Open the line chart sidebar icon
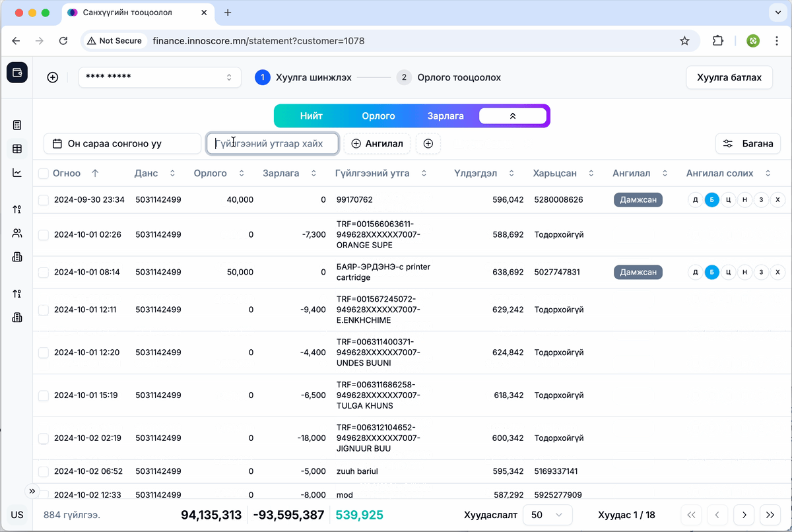 [x=17, y=173]
